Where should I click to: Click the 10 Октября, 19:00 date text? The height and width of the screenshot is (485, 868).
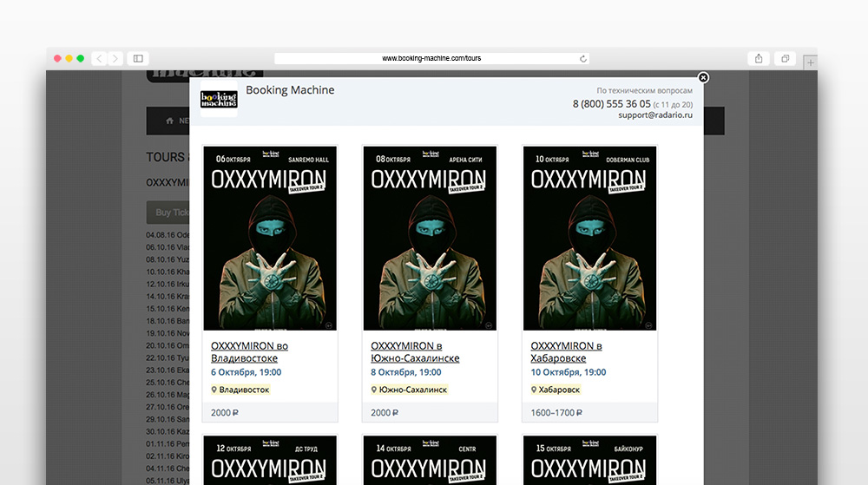pyautogui.click(x=568, y=372)
